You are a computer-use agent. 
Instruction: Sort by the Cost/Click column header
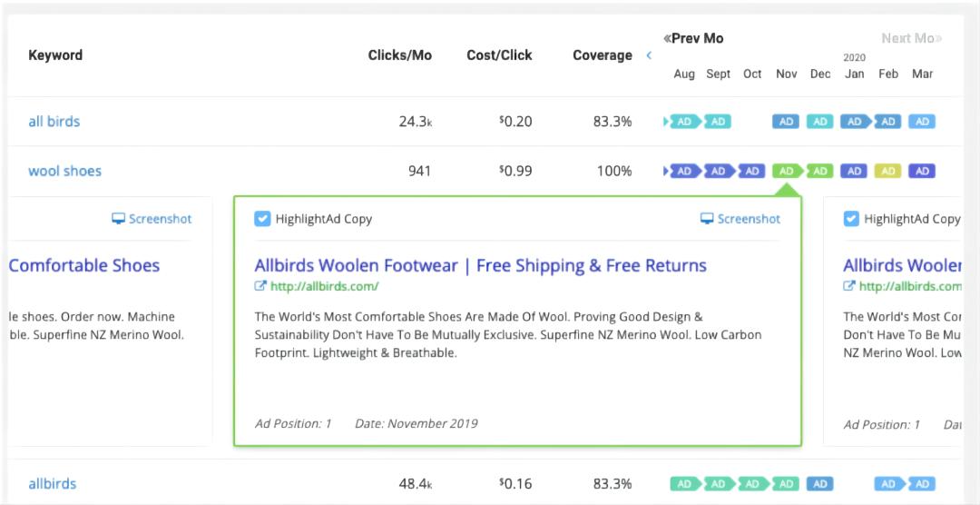pos(499,55)
